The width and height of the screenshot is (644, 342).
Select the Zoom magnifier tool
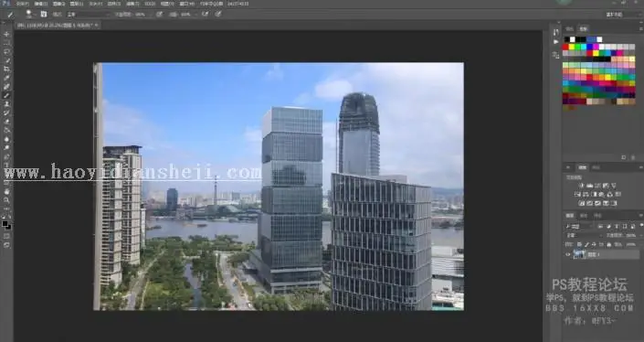[6, 200]
